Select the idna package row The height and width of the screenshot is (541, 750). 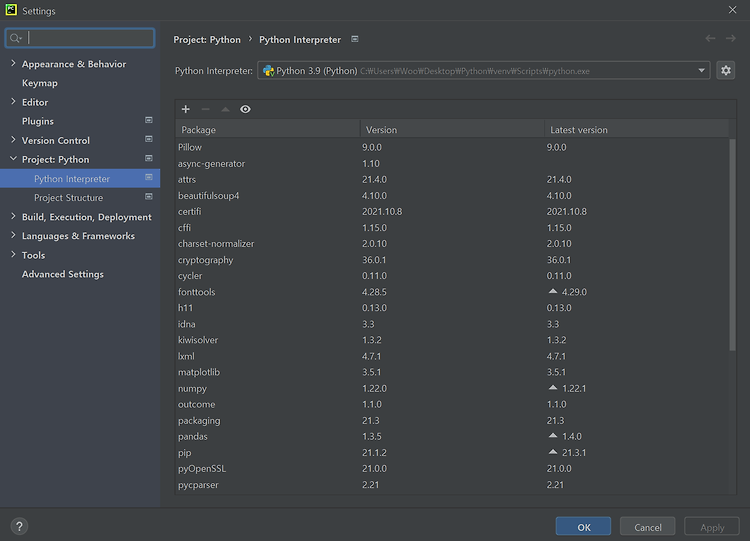452,324
